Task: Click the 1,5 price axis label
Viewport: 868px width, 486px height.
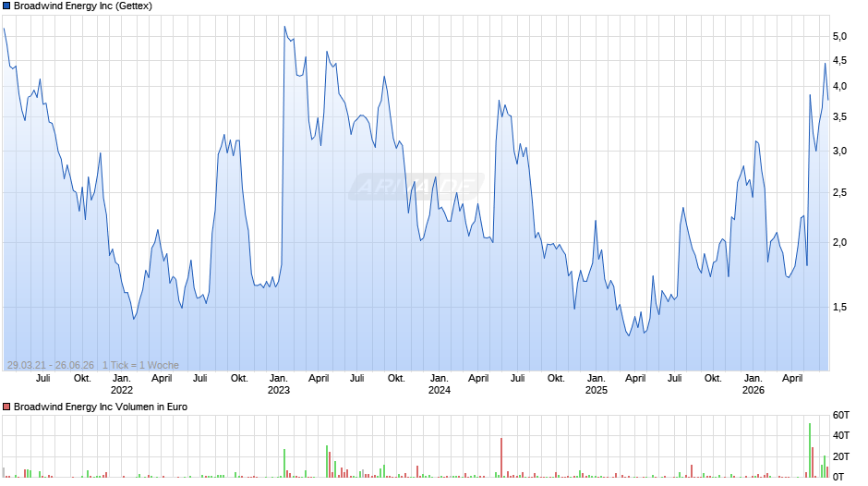Action: tap(839, 308)
